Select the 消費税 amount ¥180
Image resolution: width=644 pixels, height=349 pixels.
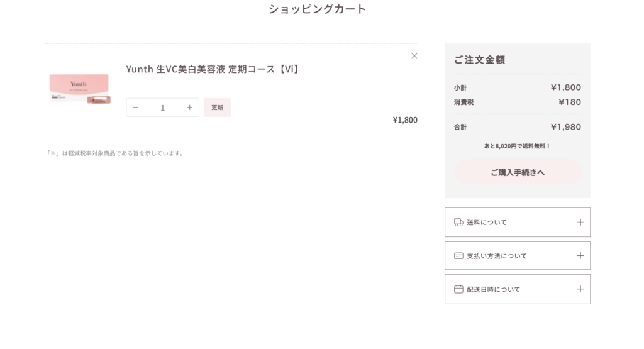pyautogui.click(x=570, y=102)
